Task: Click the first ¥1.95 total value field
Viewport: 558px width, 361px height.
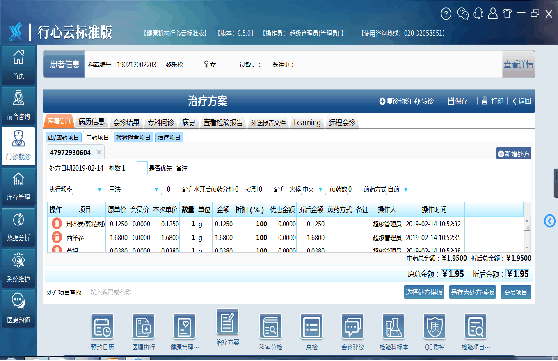Action: tap(453, 274)
